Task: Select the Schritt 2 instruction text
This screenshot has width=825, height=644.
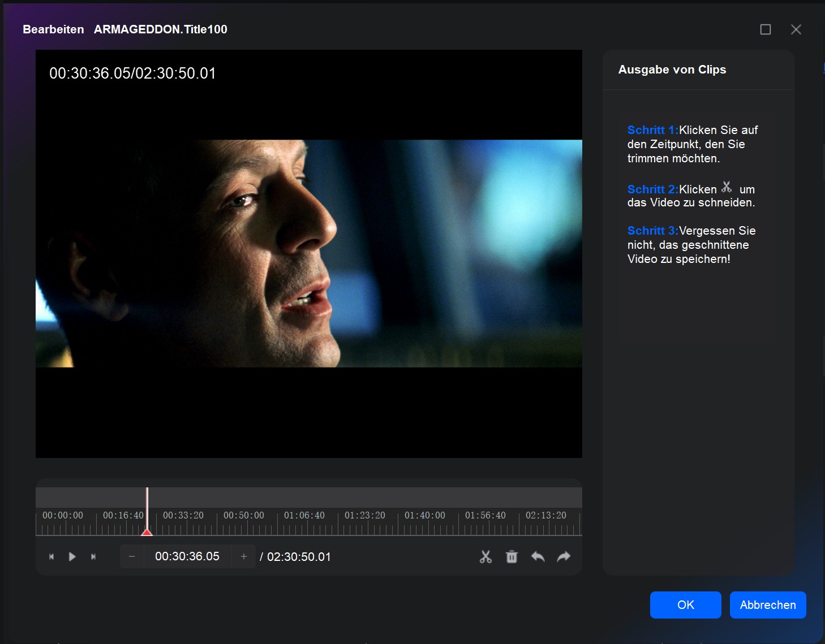Action: tap(691, 196)
